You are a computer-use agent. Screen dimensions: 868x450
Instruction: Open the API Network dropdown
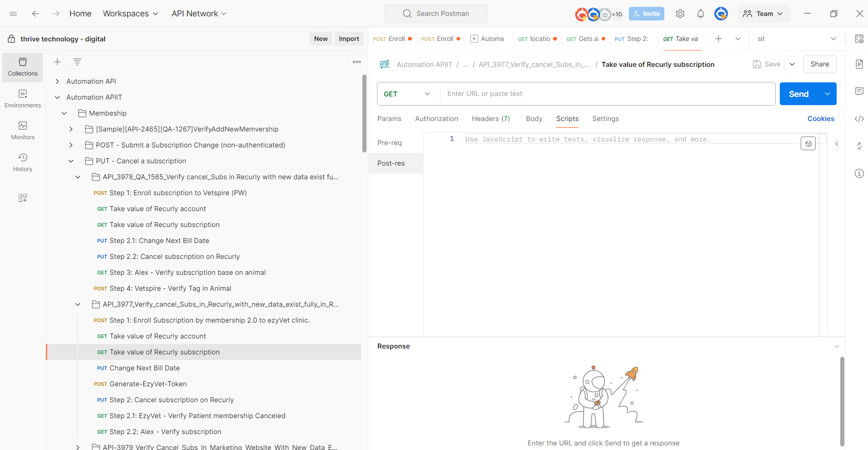tap(199, 14)
